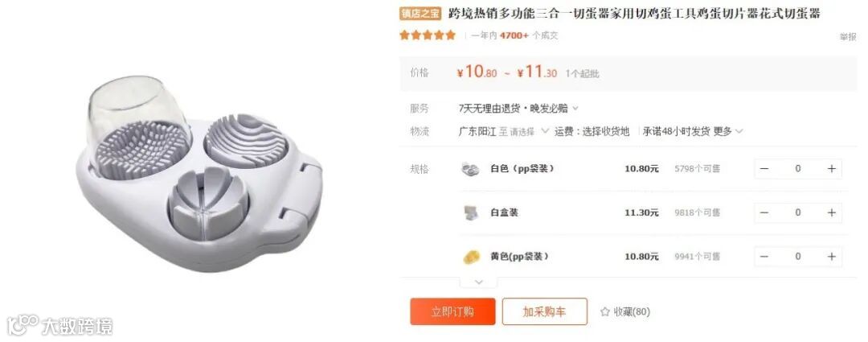
Task: Decrease quantity for 白色 pp袋装
Action: pyautogui.click(x=764, y=169)
